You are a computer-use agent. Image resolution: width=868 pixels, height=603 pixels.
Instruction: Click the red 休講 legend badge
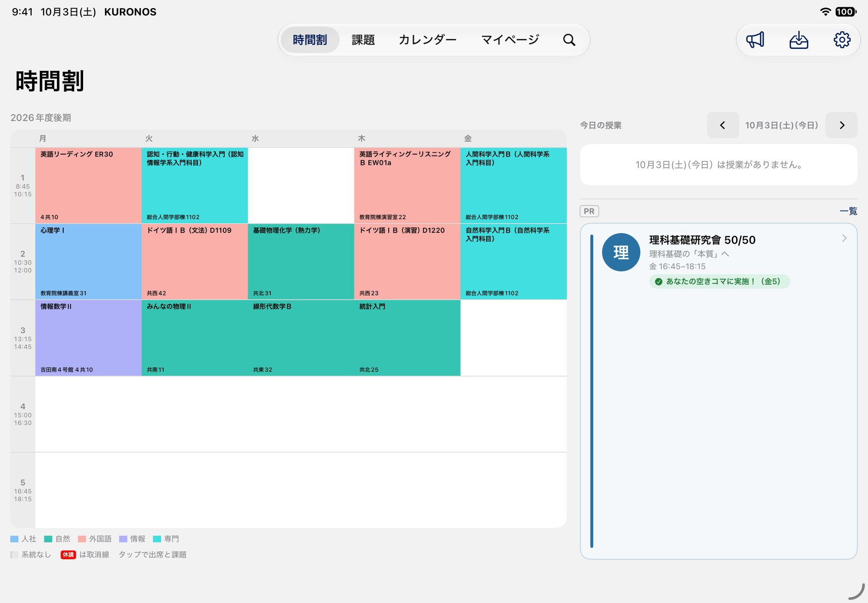tap(68, 555)
